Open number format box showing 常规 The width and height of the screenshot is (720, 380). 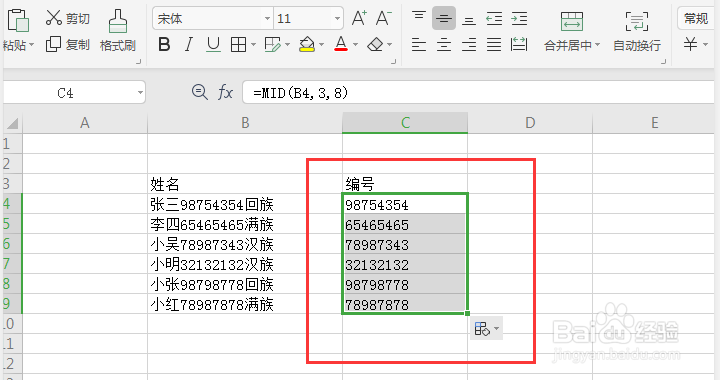point(696,18)
